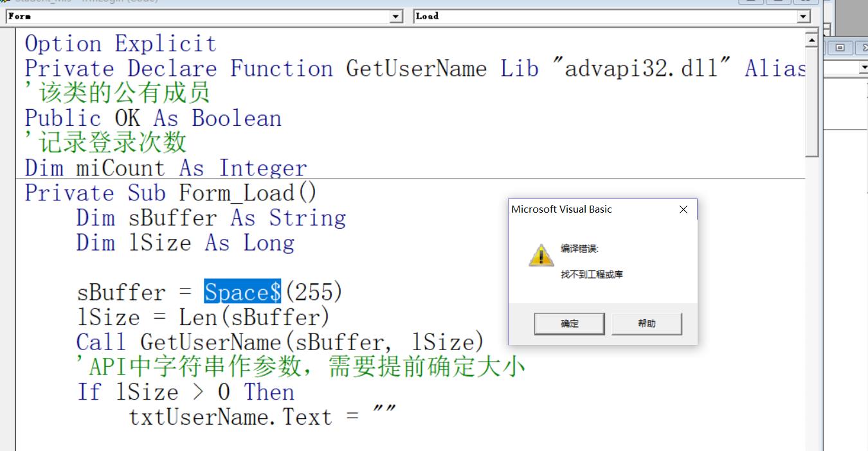Click the yellow warning icon in dialog
This screenshot has width=868, height=451.
[x=541, y=255]
